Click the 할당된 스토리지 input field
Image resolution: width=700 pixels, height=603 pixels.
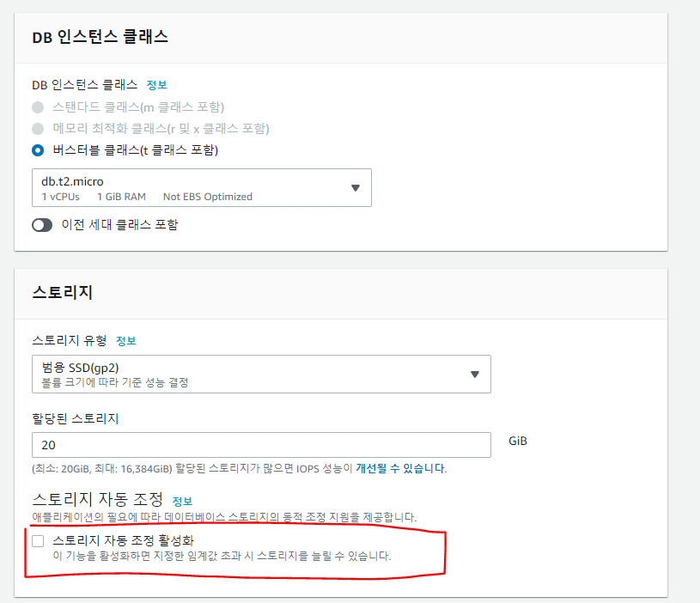point(262,445)
